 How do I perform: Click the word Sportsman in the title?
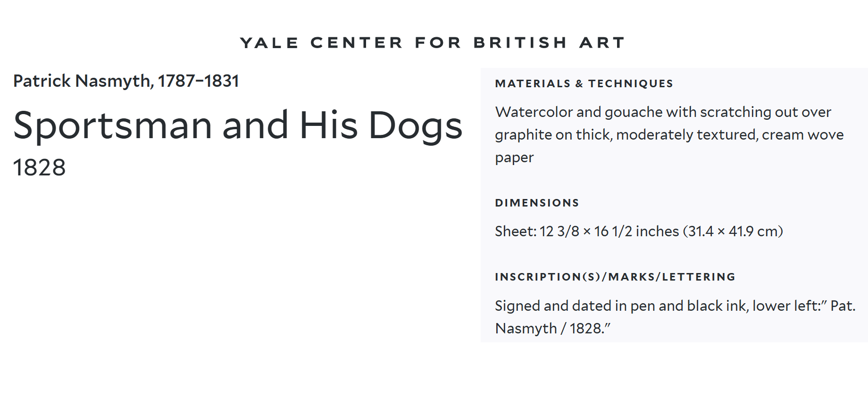pyautogui.click(x=113, y=125)
